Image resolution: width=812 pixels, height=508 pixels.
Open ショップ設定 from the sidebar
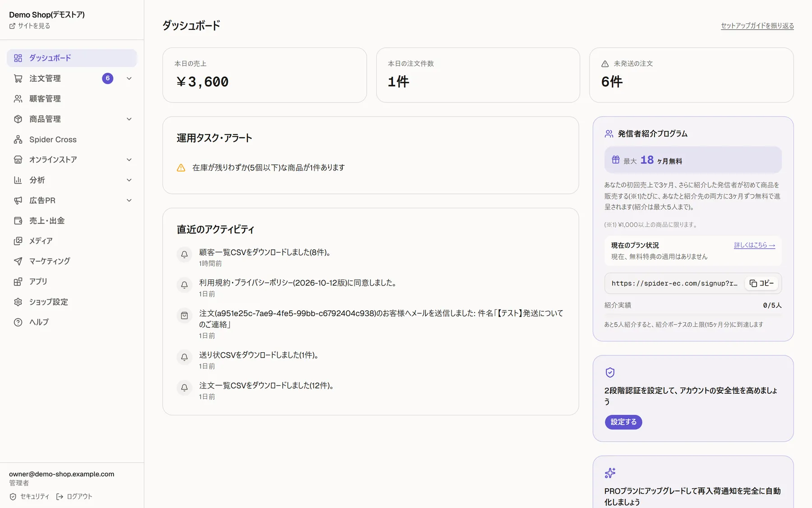pyautogui.click(x=72, y=302)
